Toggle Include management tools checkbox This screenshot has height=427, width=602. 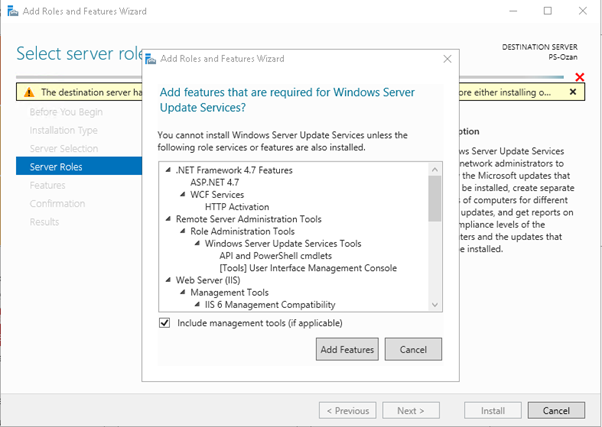pos(165,323)
